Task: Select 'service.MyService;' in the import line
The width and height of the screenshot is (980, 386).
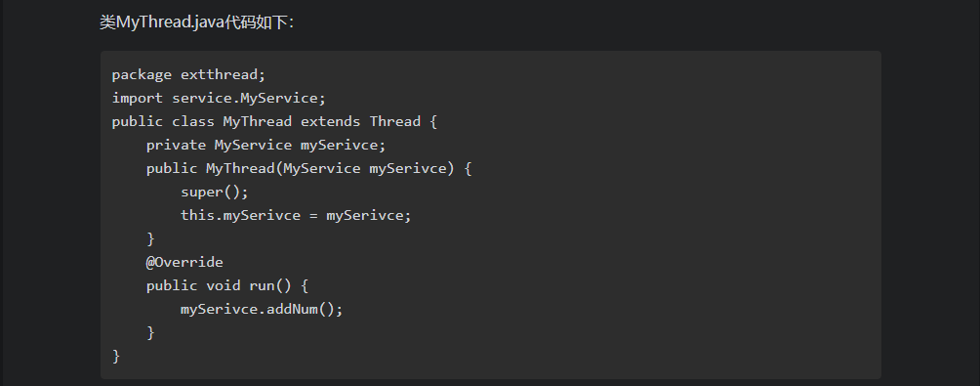Action: point(249,99)
